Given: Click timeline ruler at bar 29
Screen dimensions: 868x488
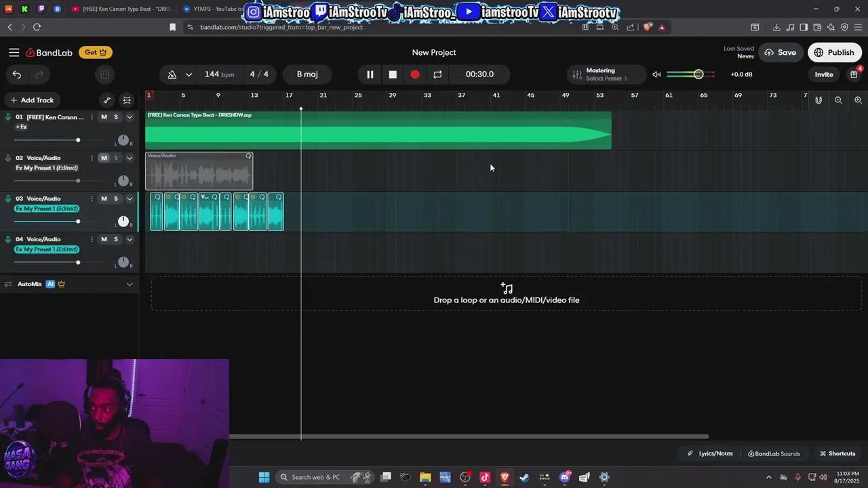Looking at the screenshot, I should click(393, 95).
